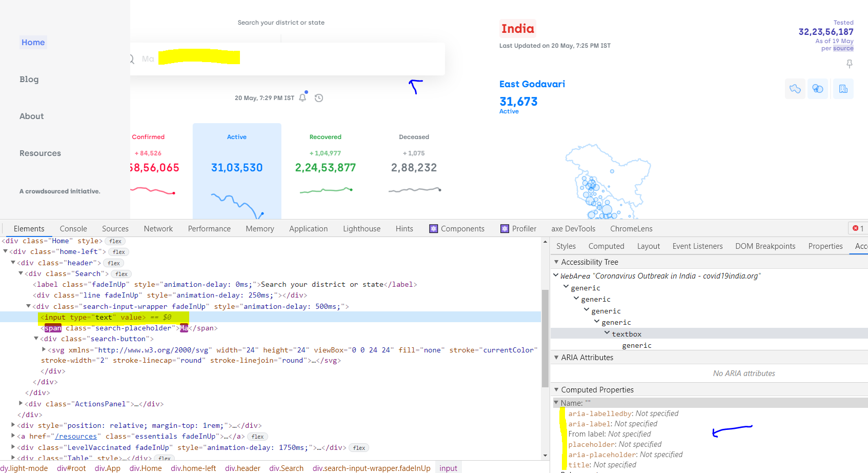The image size is (868, 473).
Task: Select the Confirmed stats card
Action: point(154,171)
